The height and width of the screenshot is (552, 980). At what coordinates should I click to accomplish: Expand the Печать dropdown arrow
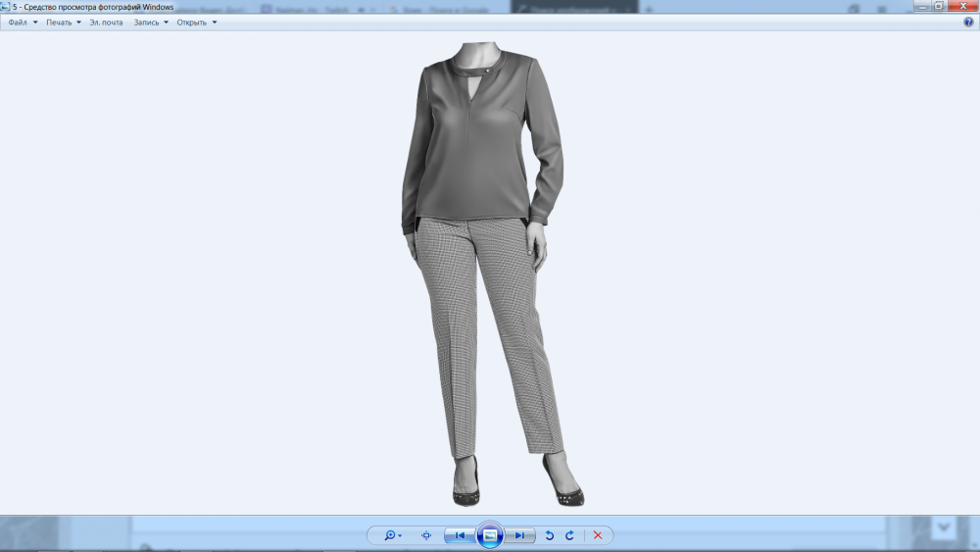pyautogui.click(x=78, y=23)
